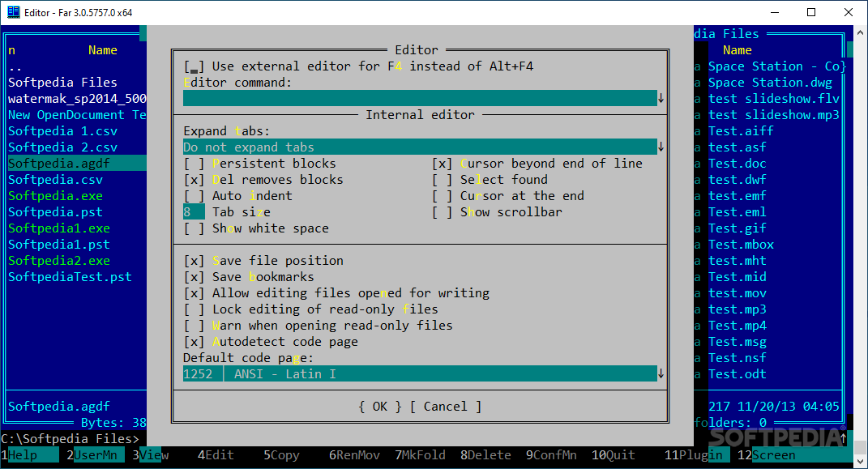Screen dimensions: 868x469
Task: Select 'Softpedia 1.csv' in left panel
Action: 62,131
